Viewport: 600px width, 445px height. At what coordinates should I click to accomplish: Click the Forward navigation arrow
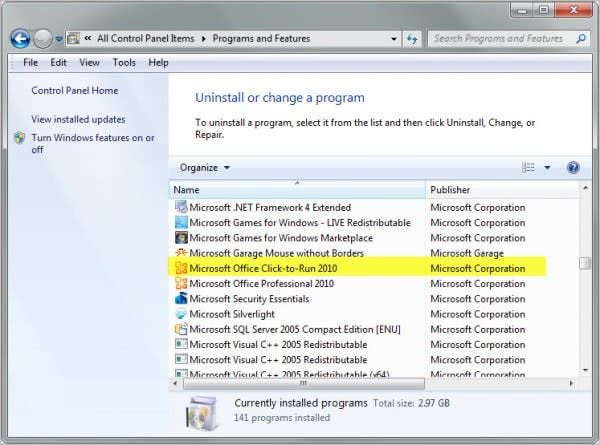(43, 39)
